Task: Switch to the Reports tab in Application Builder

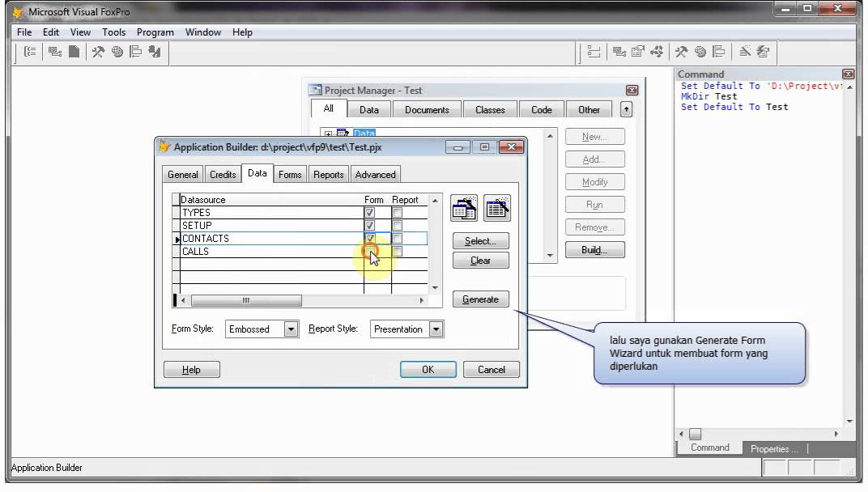Action: (x=328, y=174)
